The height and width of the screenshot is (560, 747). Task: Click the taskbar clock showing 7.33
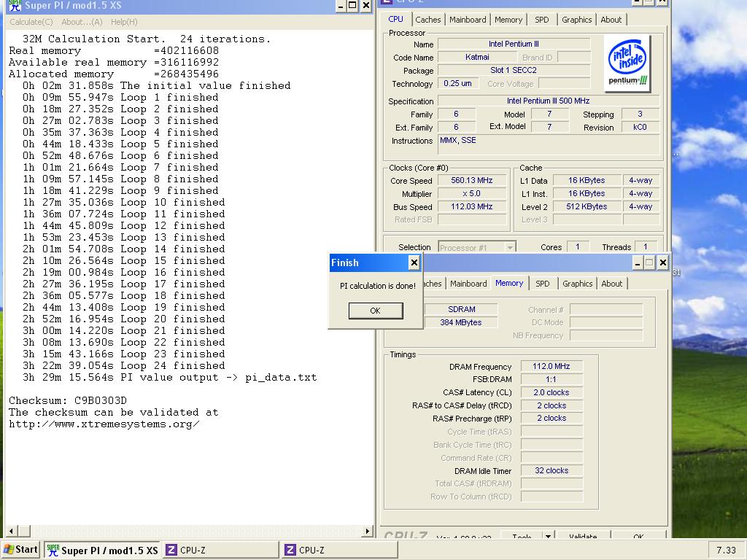tap(726, 550)
